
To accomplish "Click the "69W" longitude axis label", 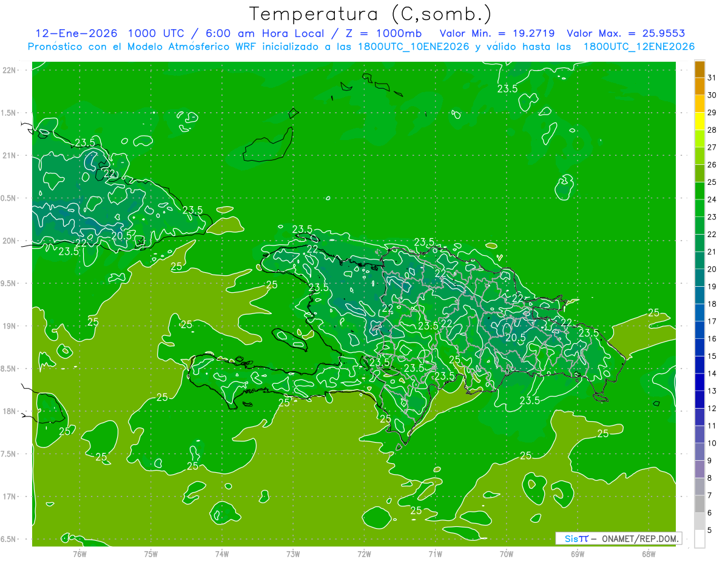I will pyautogui.click(x=578, y=554).
